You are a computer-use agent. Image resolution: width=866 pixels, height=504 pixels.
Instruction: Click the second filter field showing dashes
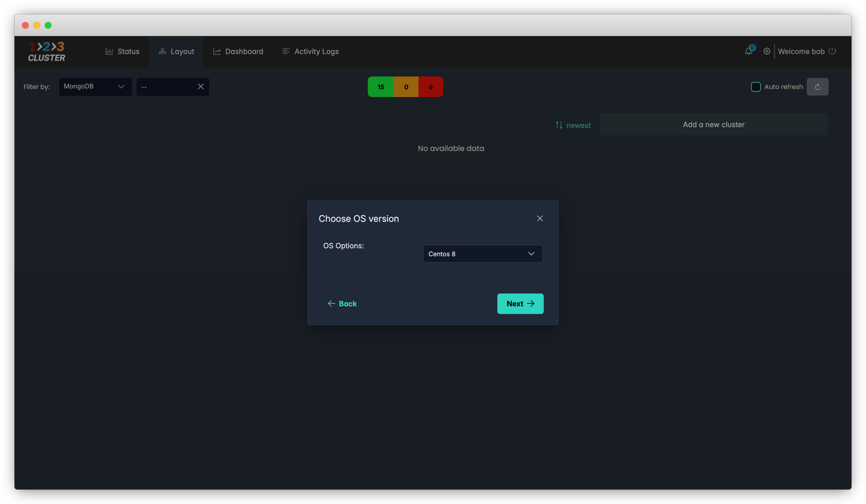tap(167, 87)
